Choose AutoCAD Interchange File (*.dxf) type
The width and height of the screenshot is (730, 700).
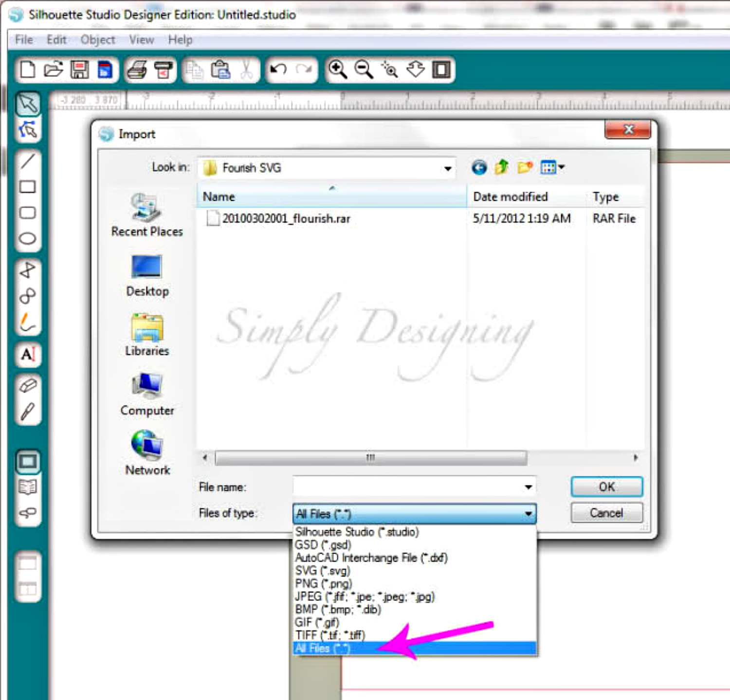coord(415,557)
